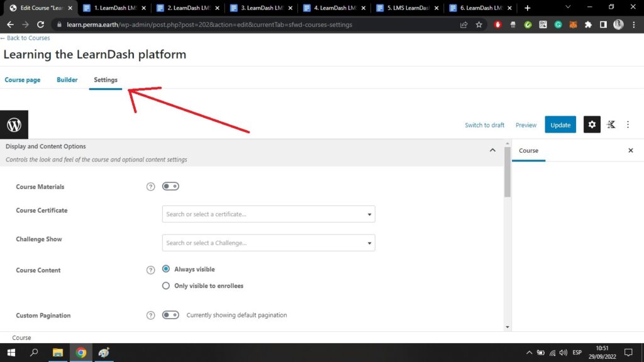Select Only visible to enrollees option
This screenshot has height=362, width=644.
coord(166,285)
